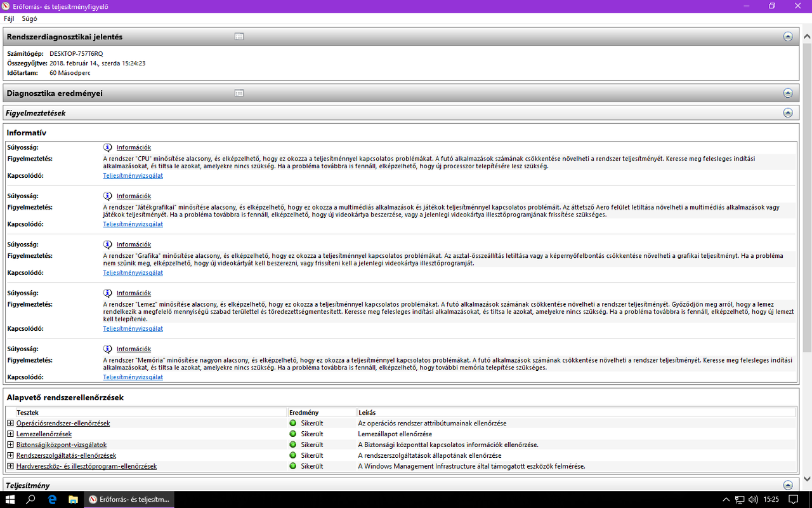Image resolution: width=812 pixels, height=508 pixels.
Task: Click the green status icon for Lemezellenőrzések
Action: click(292, 434)
